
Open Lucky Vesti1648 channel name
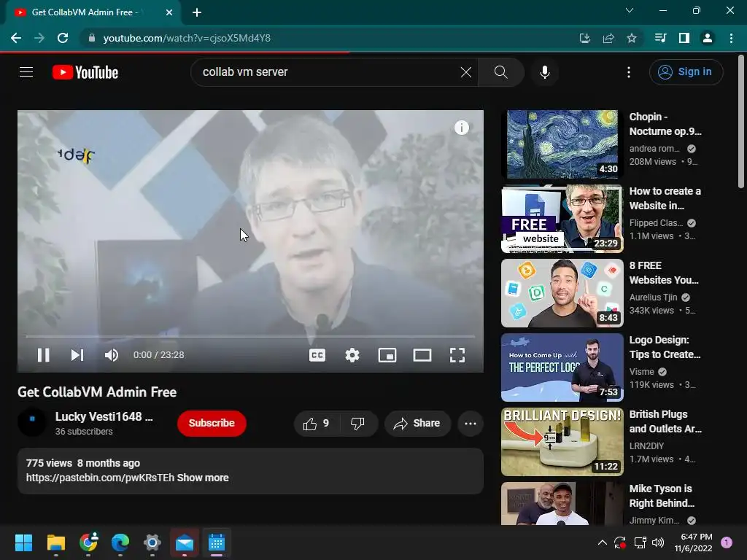[104, 416]
